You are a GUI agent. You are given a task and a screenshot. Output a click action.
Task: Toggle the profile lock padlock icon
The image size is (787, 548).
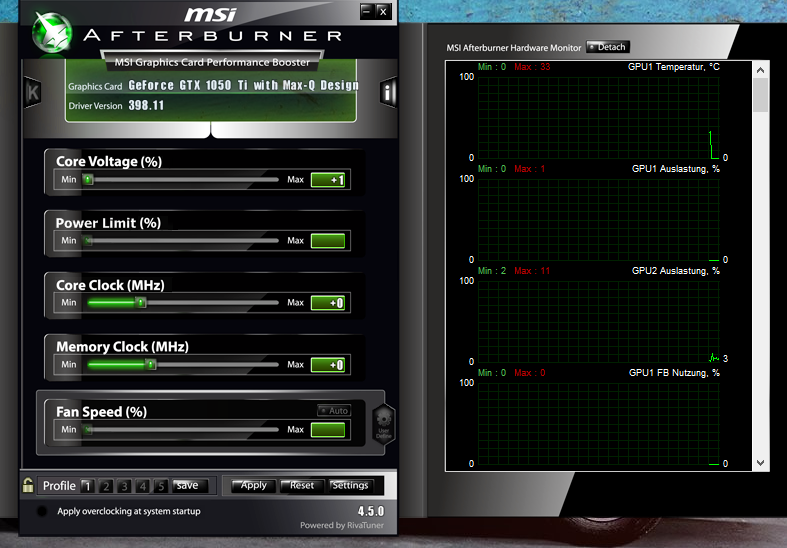click(x=28, y=485)
